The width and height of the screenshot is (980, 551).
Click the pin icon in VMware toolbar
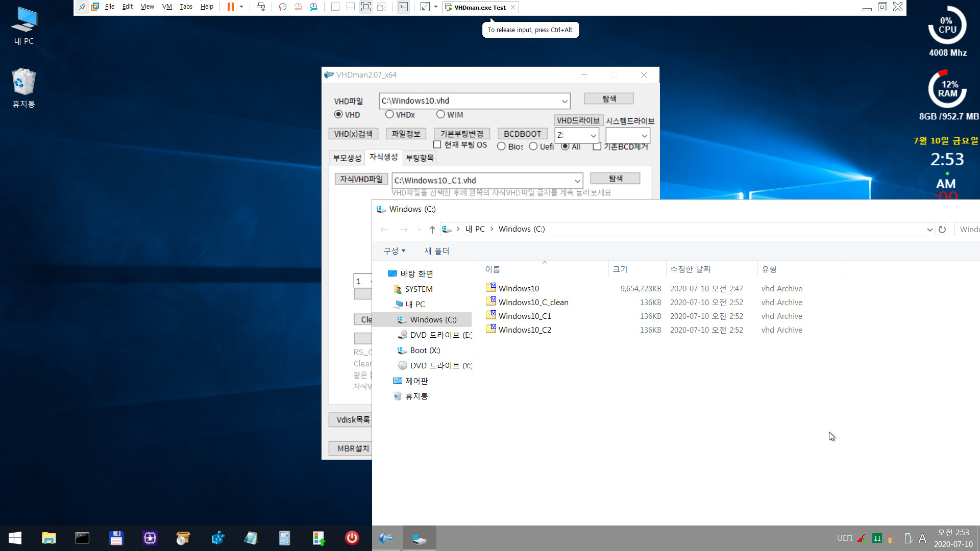82,7
